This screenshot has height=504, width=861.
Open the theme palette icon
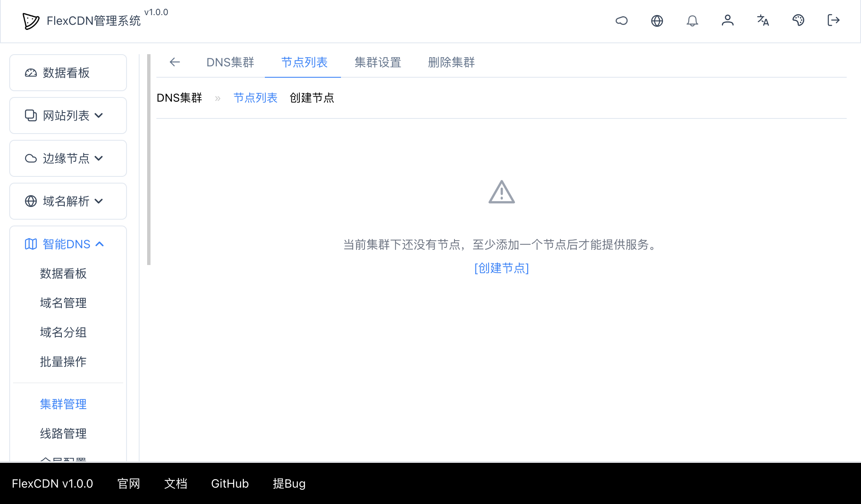[x=798, y=21]
